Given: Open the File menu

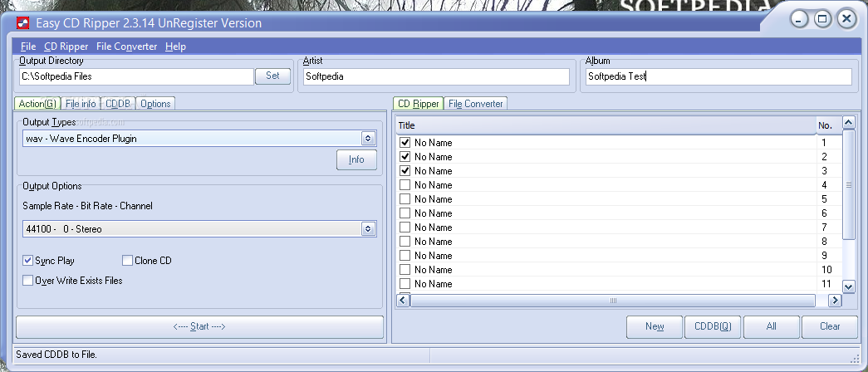Looking at the screenshot, I should [x=28, y=46].
